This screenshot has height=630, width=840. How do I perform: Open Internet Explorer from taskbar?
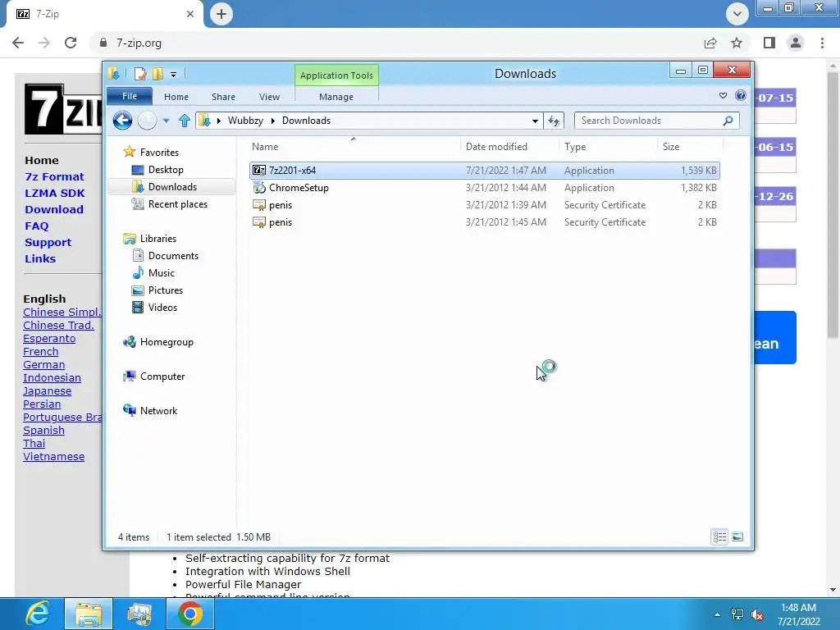pyautogui.click(x=38, y=614)
